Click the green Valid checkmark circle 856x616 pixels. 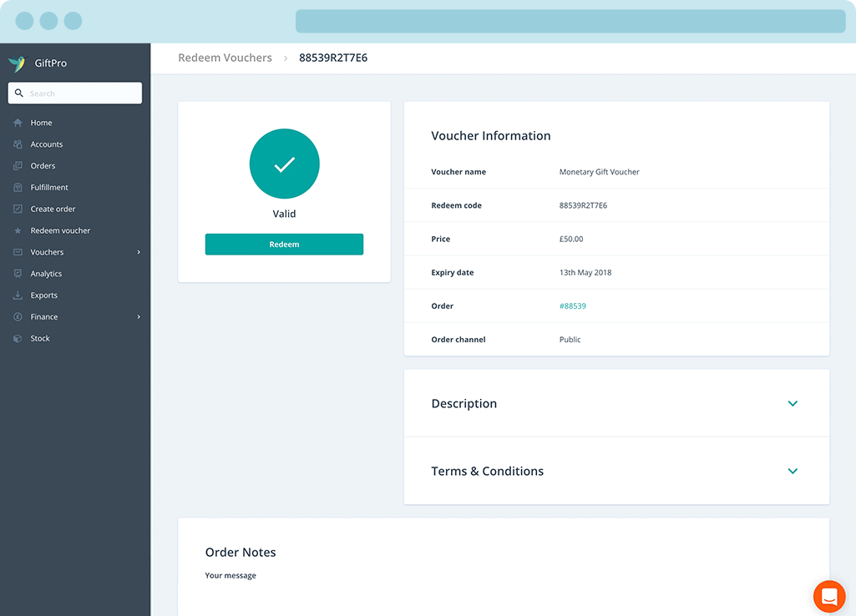[x=285, y=164]
